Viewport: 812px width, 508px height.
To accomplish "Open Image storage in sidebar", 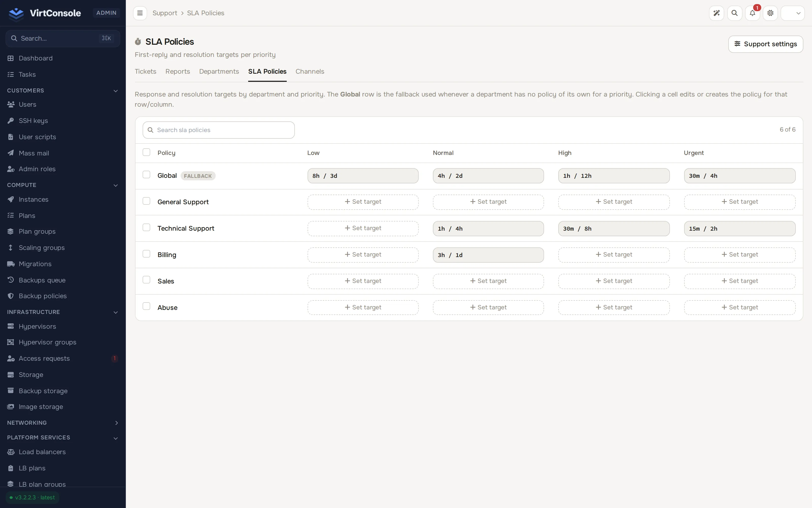I will point(63,407).
